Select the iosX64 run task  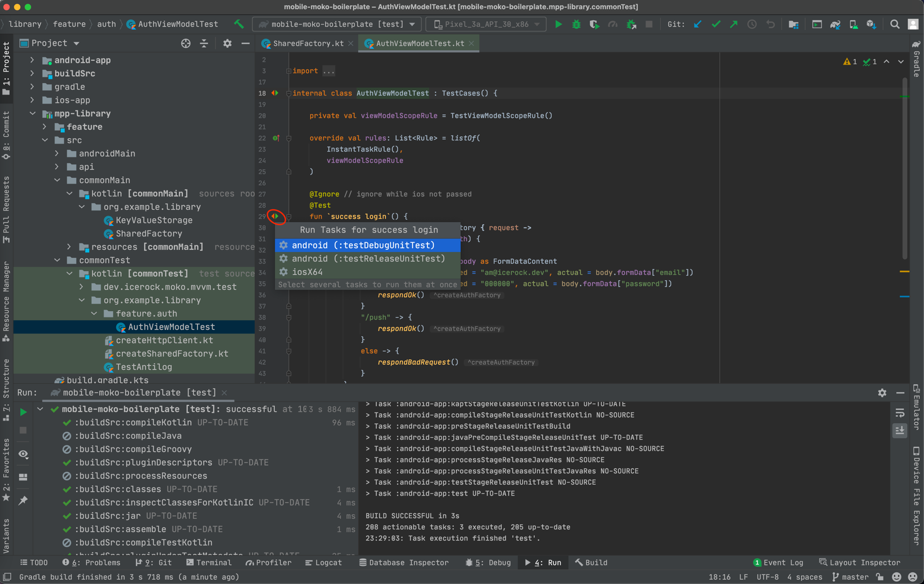pyautogui.click(x=368, y=272)
